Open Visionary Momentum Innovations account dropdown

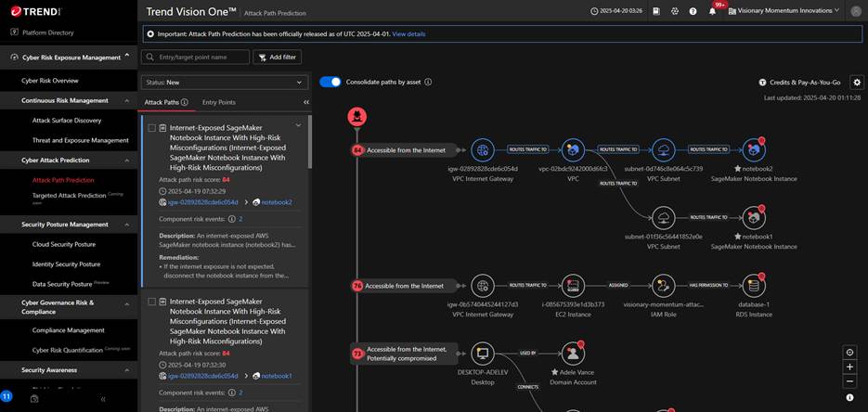(x=784, y=10)
